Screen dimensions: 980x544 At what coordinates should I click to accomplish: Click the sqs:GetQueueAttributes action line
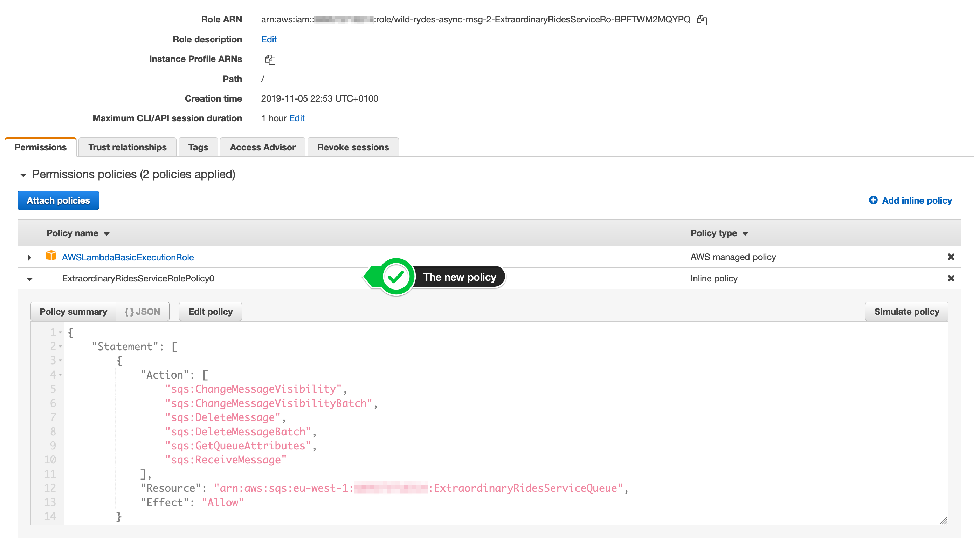238,446
